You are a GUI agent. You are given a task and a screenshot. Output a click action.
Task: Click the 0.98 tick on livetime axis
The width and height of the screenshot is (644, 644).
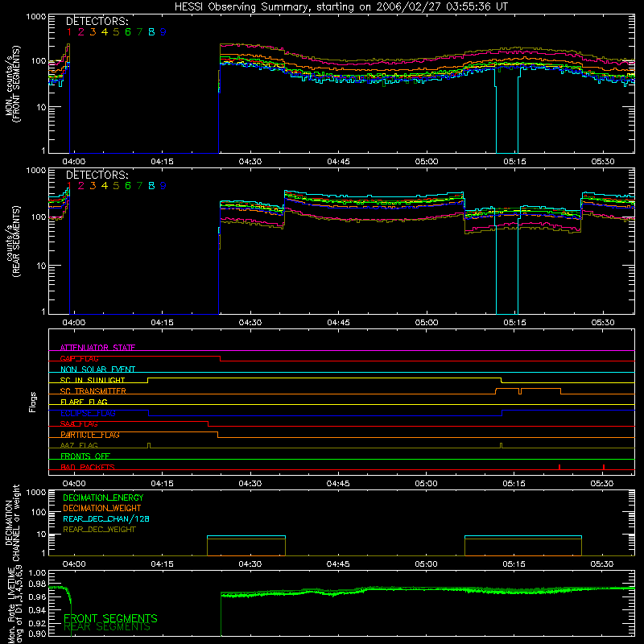pos(37,583)
